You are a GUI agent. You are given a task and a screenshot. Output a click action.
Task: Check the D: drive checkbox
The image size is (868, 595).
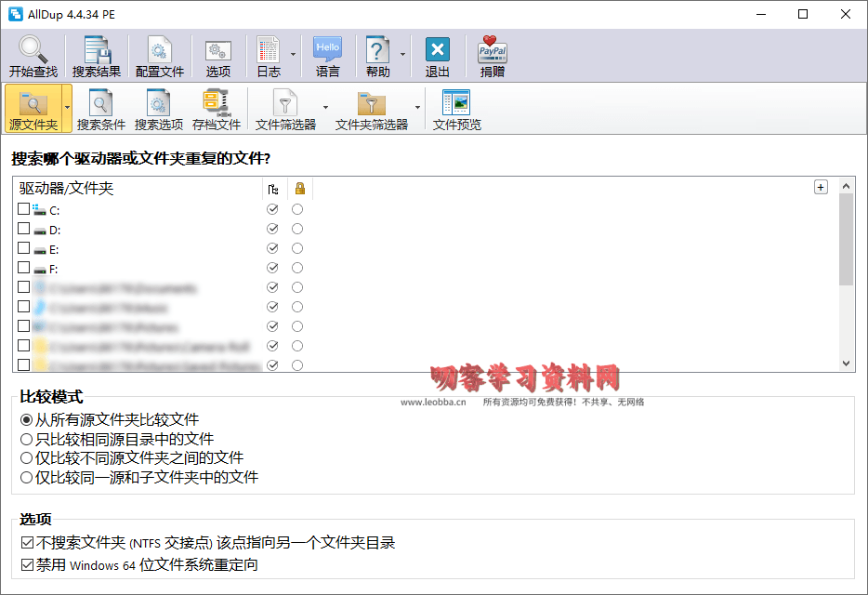click(23, 229)
